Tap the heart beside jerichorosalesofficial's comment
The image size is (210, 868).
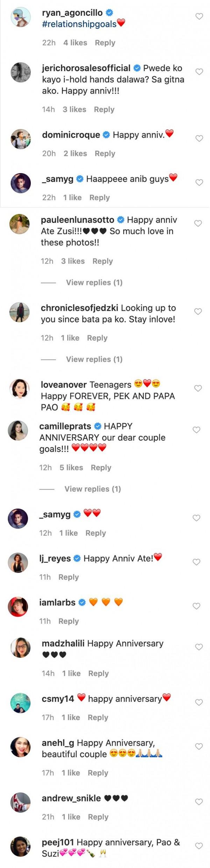pos(199,72)
